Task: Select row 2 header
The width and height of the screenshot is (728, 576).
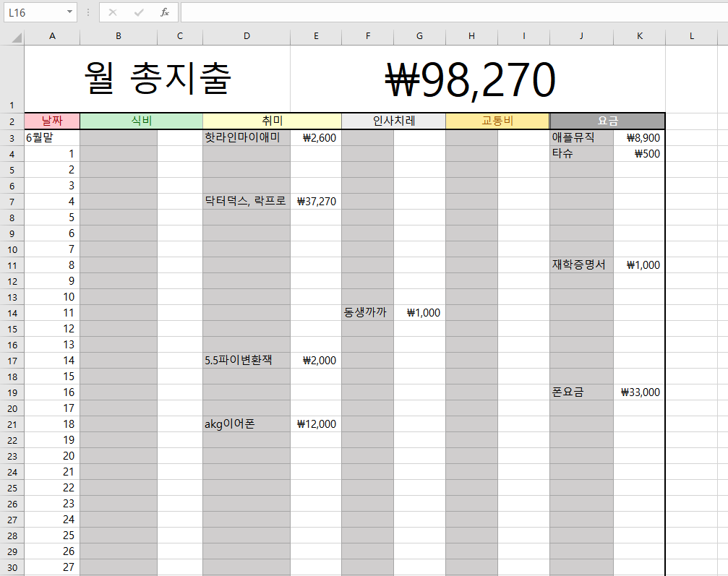Action: point(12,121)
